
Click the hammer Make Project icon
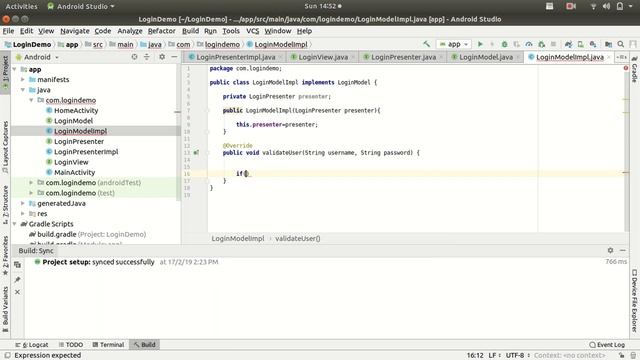tap(427, 44)
